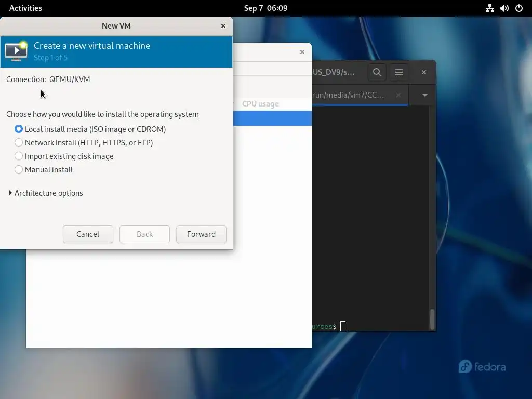Viewport: 532px width, 399px height.
Task: Close the terminal window
Action: [424, 72]
